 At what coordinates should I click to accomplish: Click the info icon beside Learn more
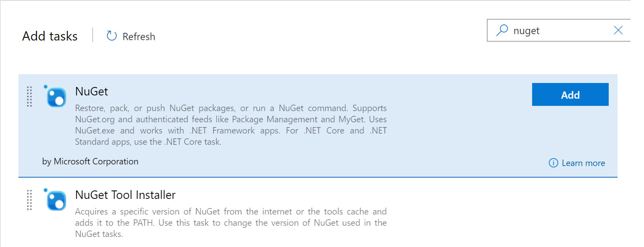(553, 163)
